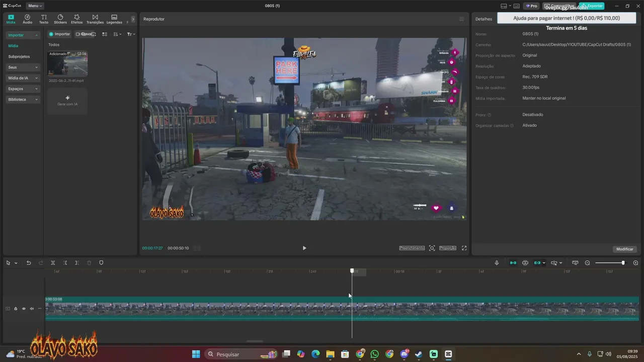Lock the video track
Screen dimensions: 644x362
(x=16, y=309)
